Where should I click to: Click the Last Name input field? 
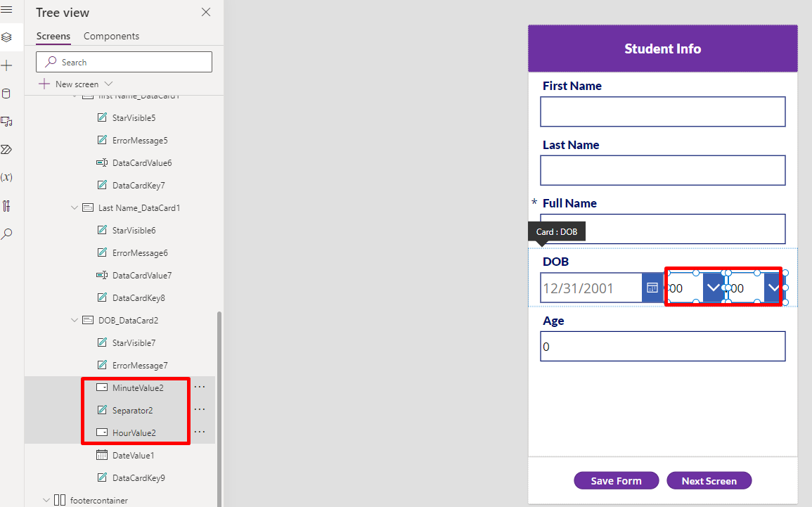(662, 170)
